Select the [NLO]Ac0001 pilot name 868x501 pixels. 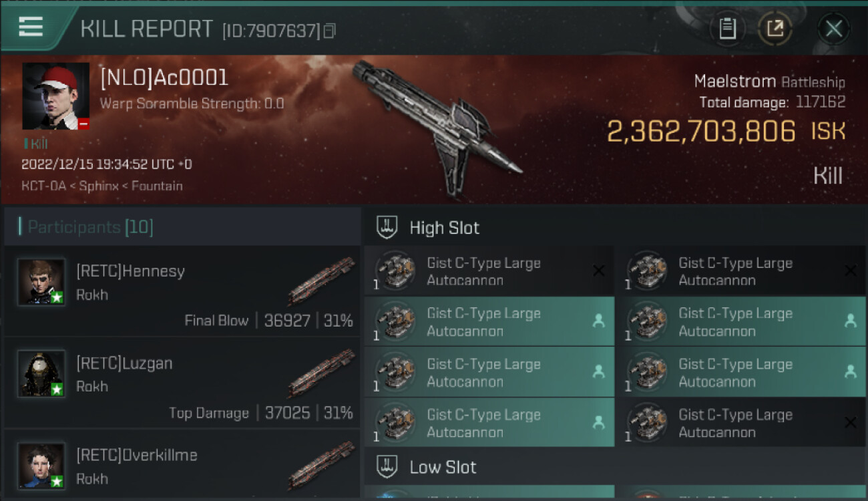point(164,78)
